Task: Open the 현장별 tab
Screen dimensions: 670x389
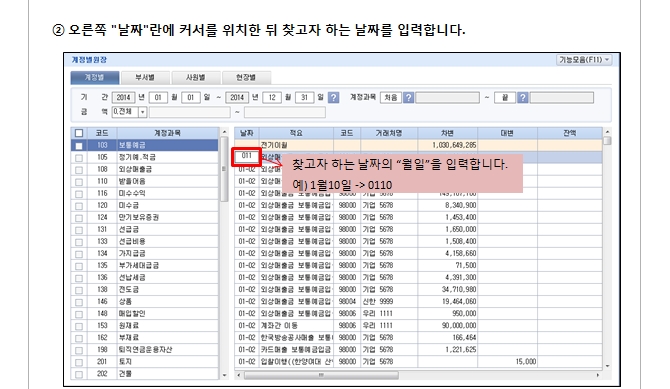Action: point(246,77)
